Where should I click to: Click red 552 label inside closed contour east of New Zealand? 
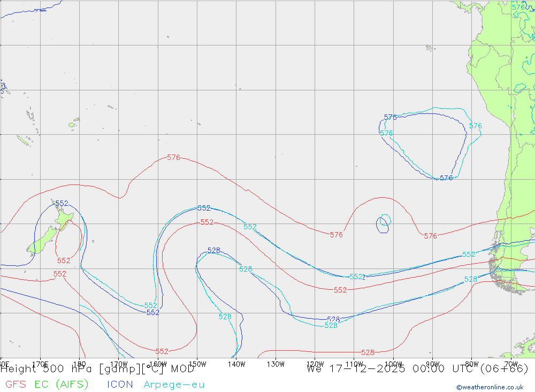64,260
